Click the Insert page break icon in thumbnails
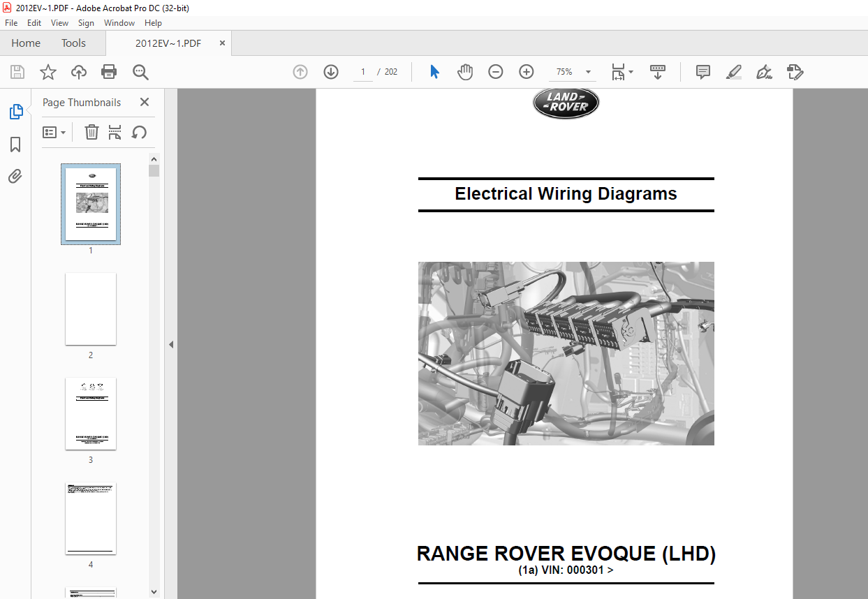 [115, 132]
